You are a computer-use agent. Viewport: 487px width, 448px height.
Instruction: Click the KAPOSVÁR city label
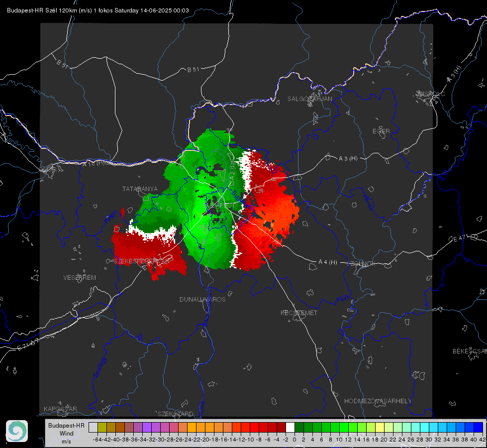pos(60,409)
